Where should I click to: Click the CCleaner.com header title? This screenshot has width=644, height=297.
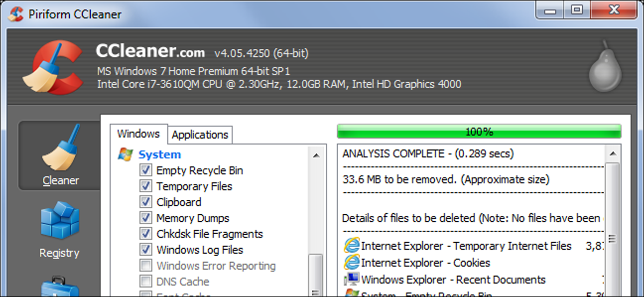click(150, 51)
